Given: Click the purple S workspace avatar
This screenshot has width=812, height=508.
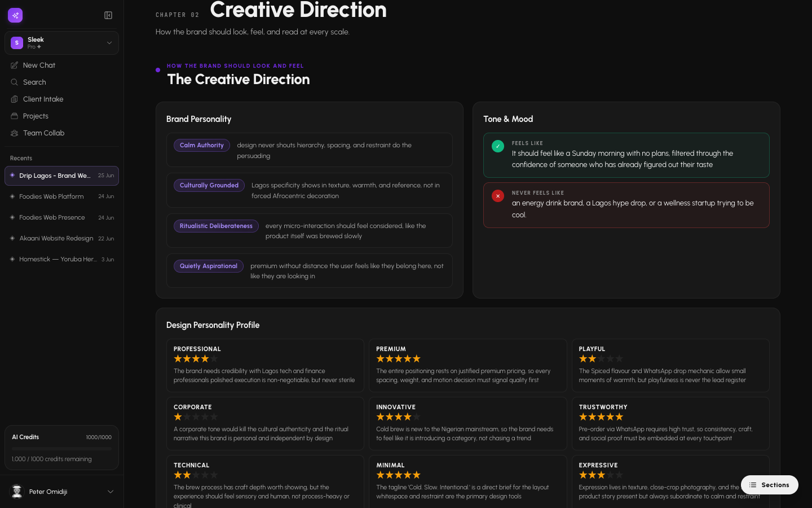Looking at the screenshot, I should click(x=17, y=43).
